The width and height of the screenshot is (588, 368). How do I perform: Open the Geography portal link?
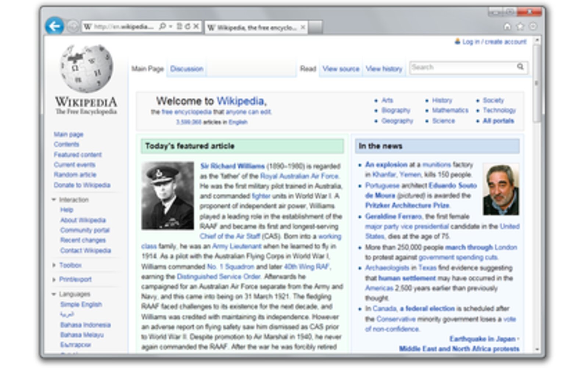point(397,121)
